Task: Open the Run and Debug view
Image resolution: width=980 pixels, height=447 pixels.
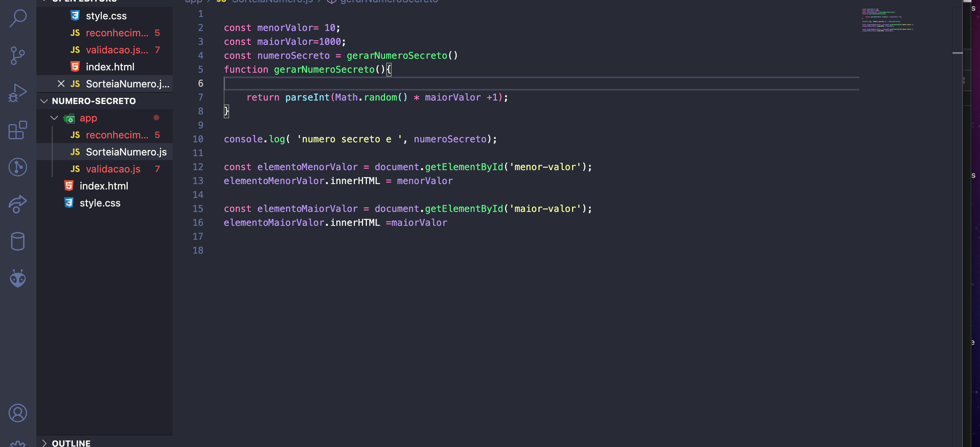Action: [18, 93]
